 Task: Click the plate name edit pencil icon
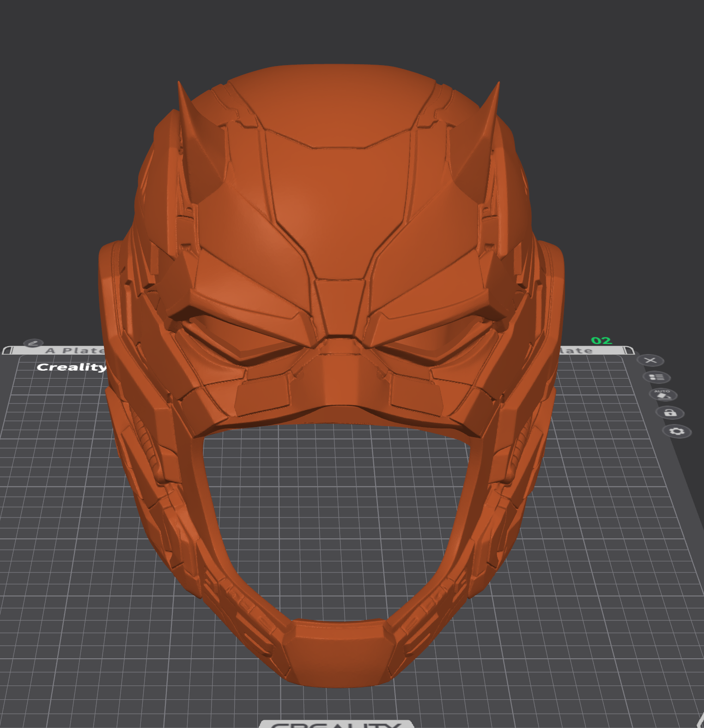(33, 343)
